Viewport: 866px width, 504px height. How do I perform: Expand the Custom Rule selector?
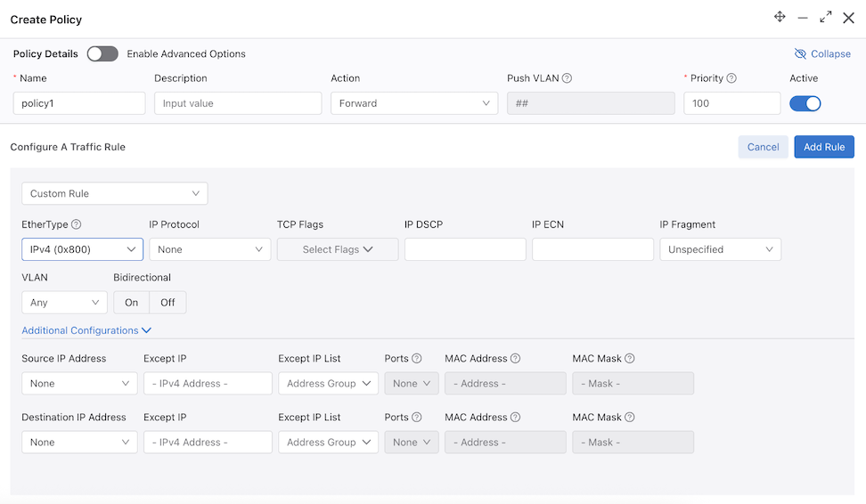pos(114,194)
